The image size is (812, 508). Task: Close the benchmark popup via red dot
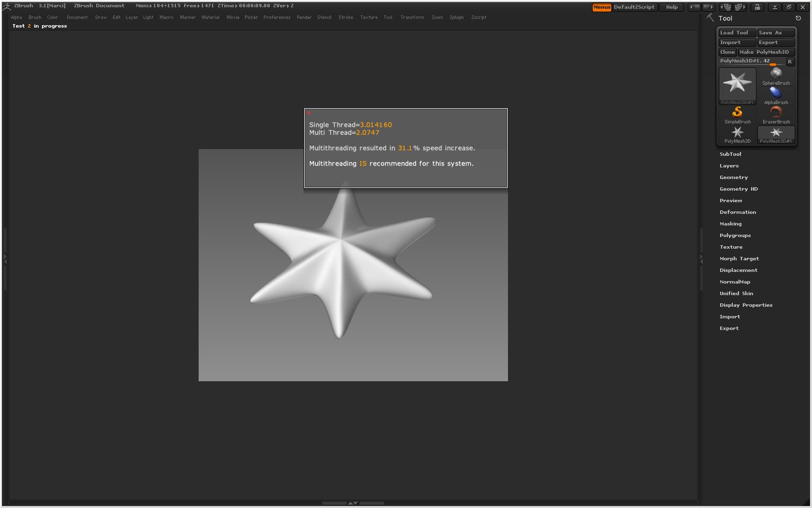click(x=309, y=113)
